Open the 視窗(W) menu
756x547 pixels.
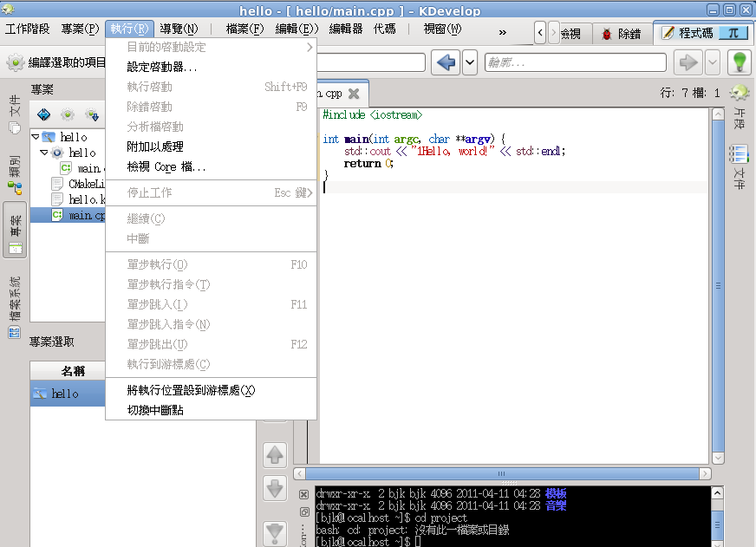pyautogui.click(x=442, y=29)
